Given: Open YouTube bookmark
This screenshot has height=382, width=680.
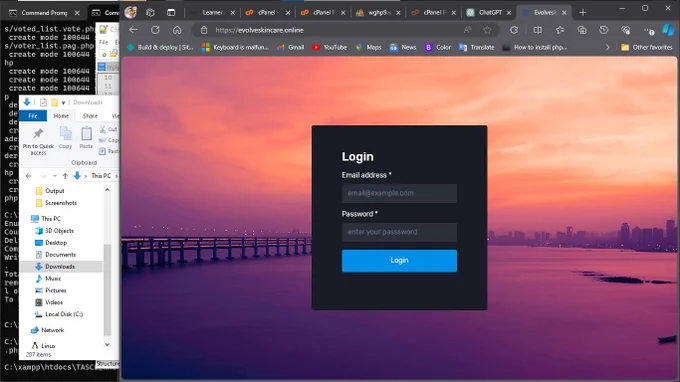Looking at the screenshot, I should click(x=330, y=47).
